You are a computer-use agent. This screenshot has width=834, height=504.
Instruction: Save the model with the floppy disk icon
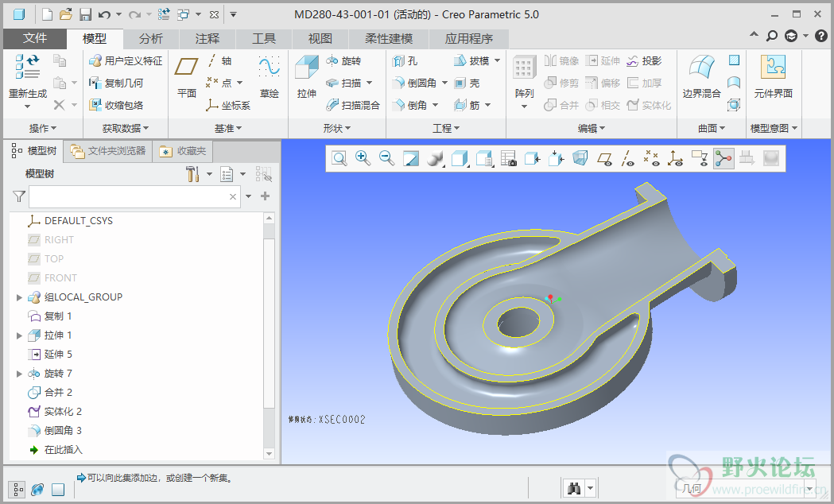click(85, 14)
